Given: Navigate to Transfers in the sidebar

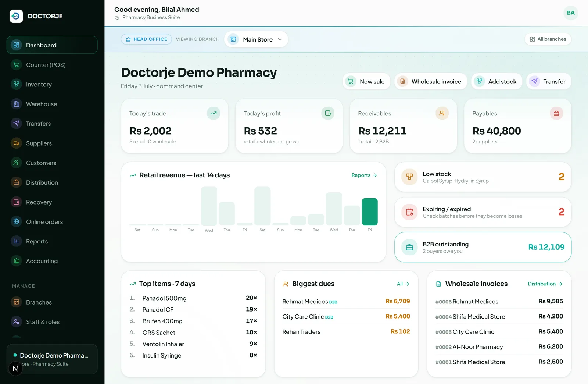Looking at the screenshot, I should [52, 124].
